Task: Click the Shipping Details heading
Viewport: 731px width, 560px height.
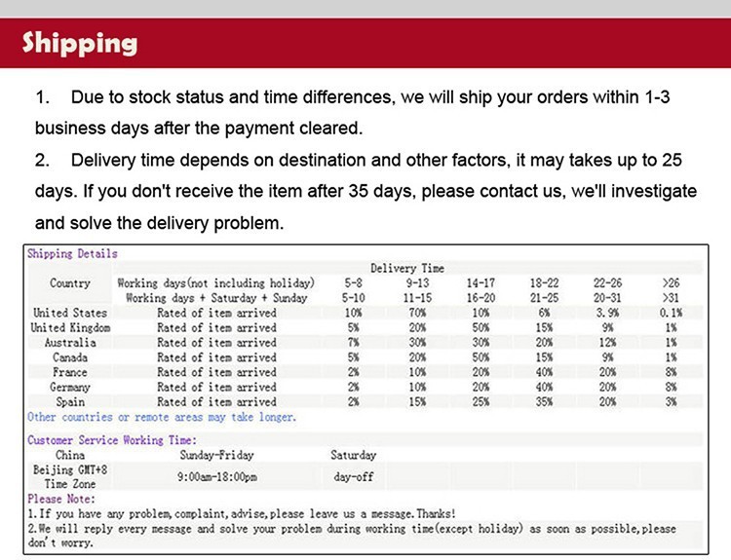Action: click(72, 254)
